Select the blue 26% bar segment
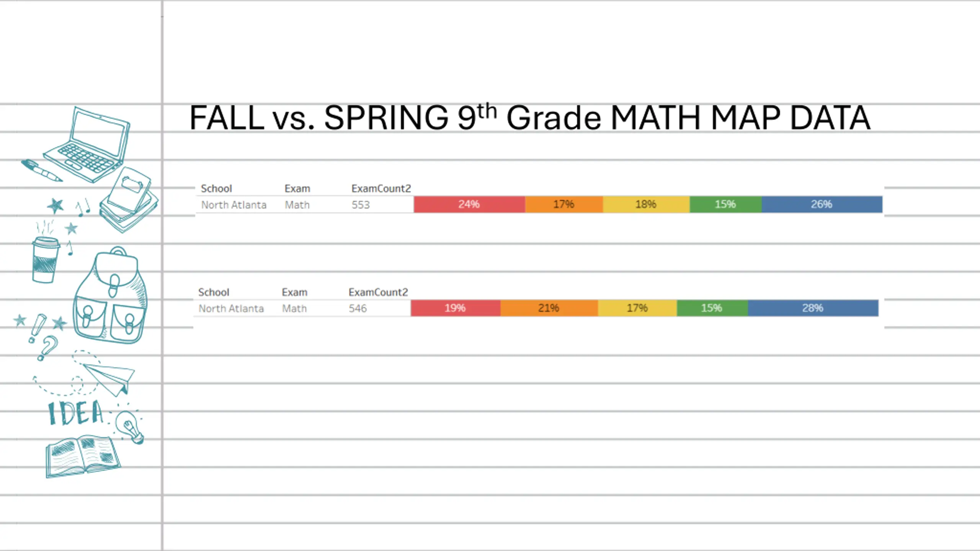Viewport: 980px width, 551px height. 822,204
